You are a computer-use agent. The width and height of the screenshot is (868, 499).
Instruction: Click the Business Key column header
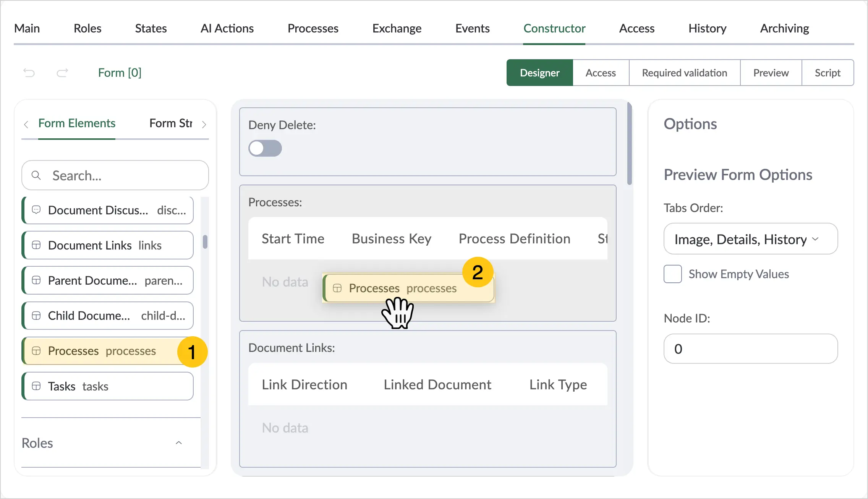click(392, 239)
